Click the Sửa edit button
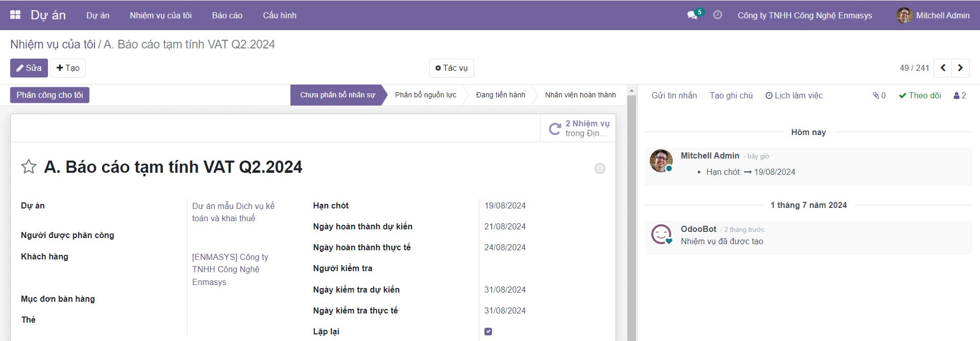The height and width of the screenshot is (341, 980). click(29, 68)
